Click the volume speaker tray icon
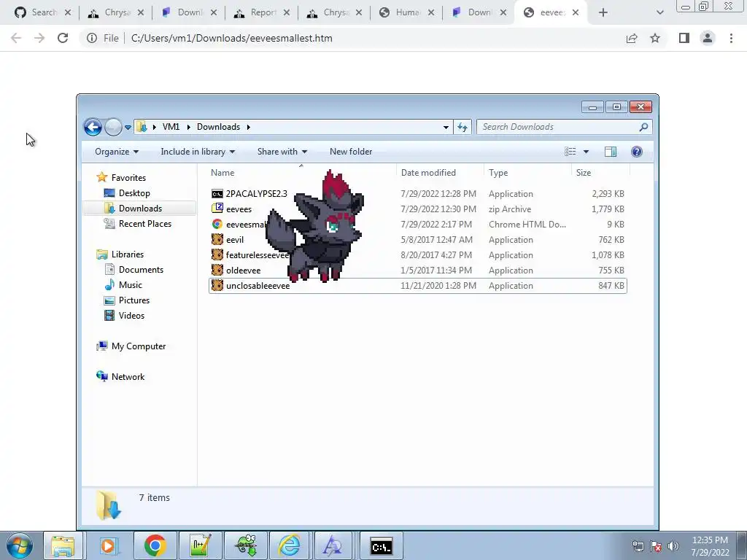The height and width of the screenshot is (560, 747). click(x=673, y=546)
